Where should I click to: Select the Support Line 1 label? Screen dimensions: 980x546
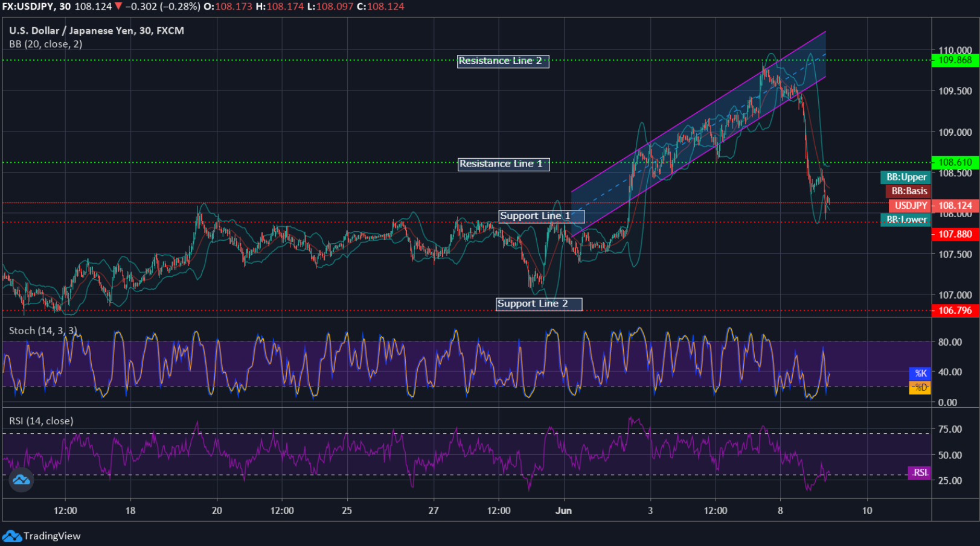542,216
